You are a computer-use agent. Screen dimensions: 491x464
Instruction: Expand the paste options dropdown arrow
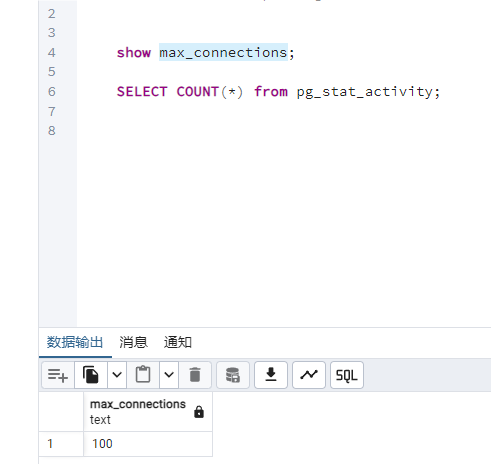(169, 375)
